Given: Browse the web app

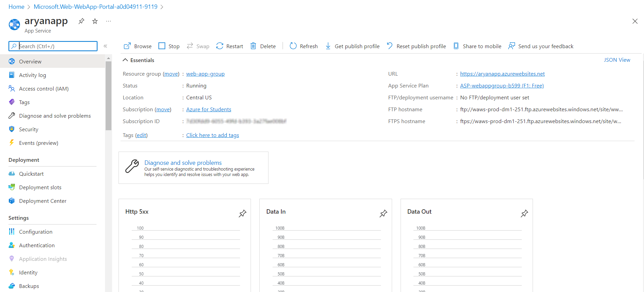Looking at the screenshot, I should (137, 46).
